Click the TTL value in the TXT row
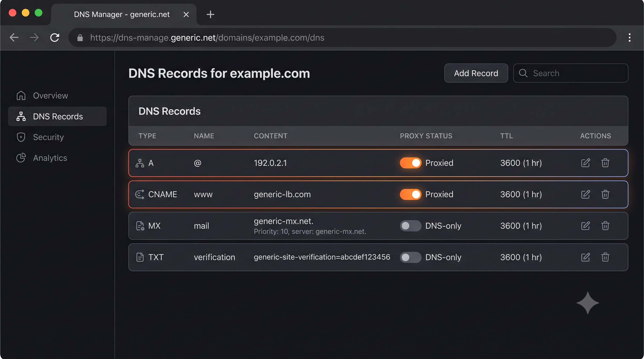Image resolution: width=644 pixels, height=359 pixels. pyautogui.click(x=521, y=257)
